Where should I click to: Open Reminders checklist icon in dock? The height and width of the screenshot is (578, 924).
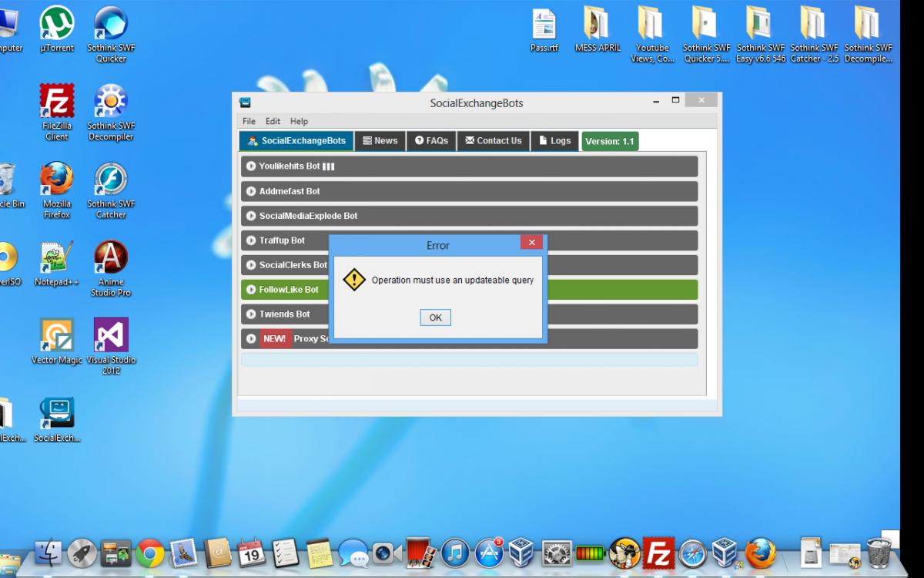click(x=286, y=553)
